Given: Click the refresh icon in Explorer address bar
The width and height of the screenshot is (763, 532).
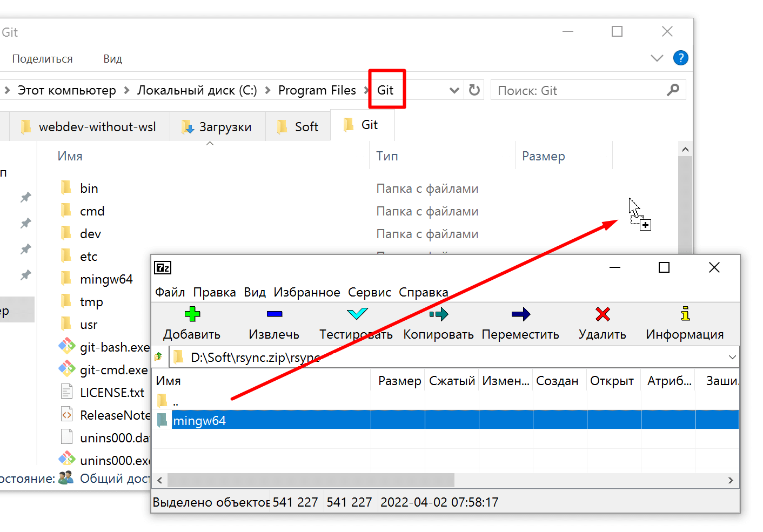Looking at the screenshot, I should pos(474,90).
